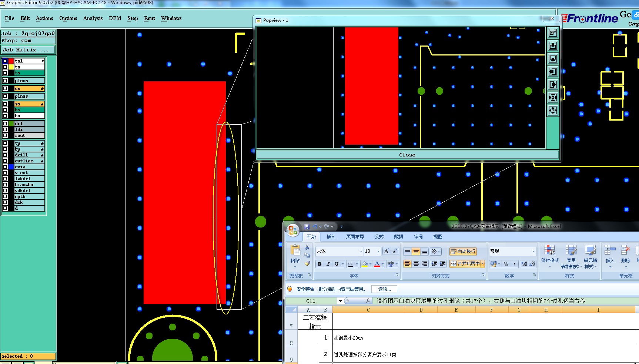Viewport: 639px width, 364px height.
Task: Click the yellow color swatch of to
Action: point(11,67)
